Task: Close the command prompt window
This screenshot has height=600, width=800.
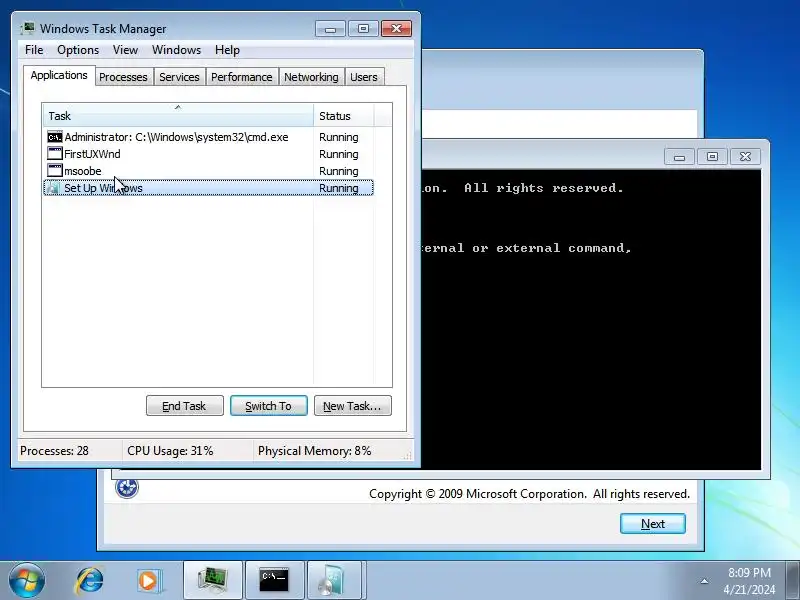Action: click(x=745, y=157)
